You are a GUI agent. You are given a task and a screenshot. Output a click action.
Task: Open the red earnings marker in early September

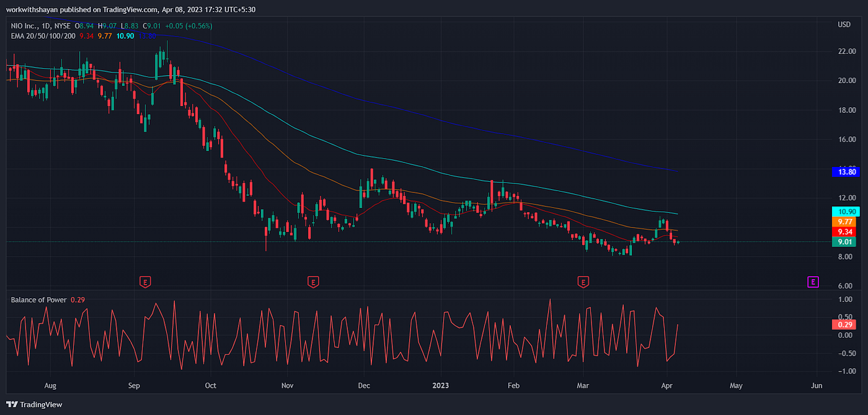coord(145,282)
